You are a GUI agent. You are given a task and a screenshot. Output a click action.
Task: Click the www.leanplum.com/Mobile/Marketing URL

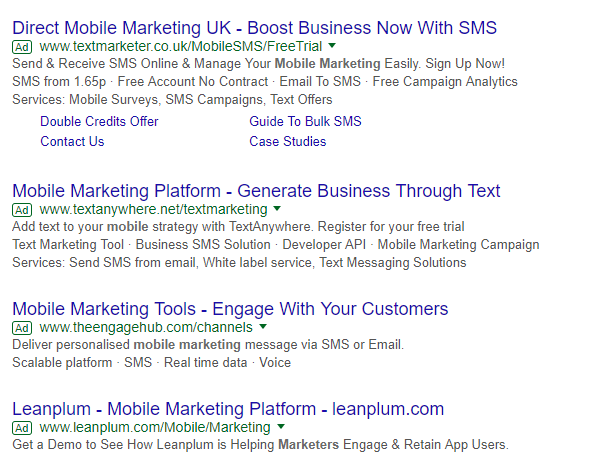[x=155, y=427]
